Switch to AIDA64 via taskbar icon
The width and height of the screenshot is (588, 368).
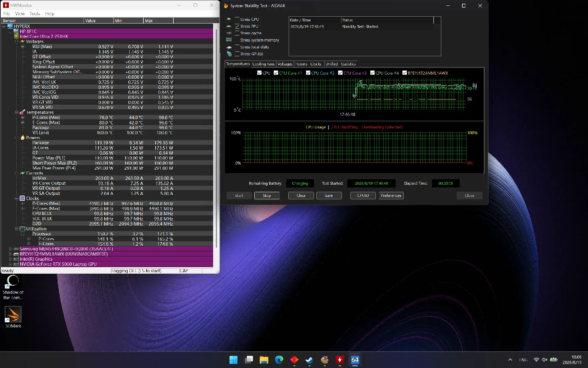click(x=355, y=360)
